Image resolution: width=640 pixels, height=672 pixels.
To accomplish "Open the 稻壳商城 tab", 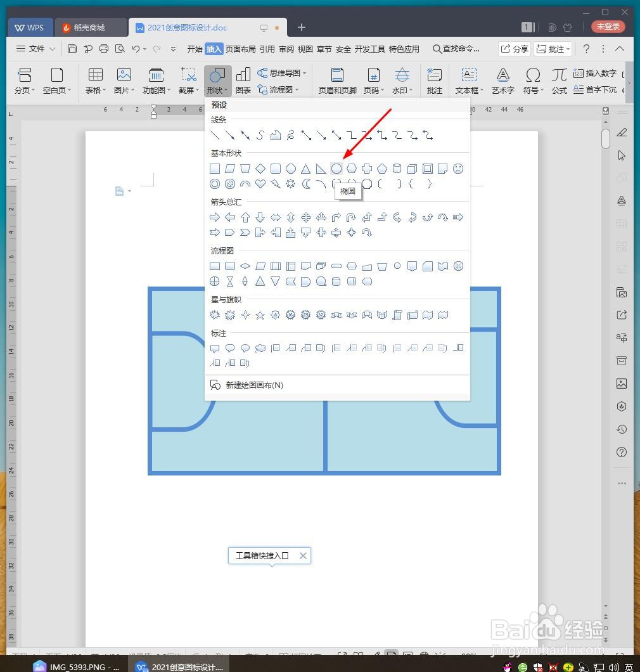I will coord(91,27).
